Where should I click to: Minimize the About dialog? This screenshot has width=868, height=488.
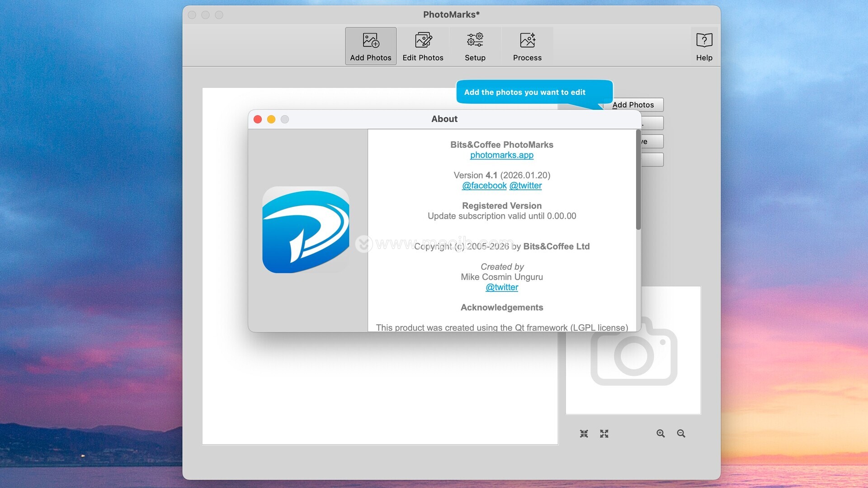coord(271,119)
